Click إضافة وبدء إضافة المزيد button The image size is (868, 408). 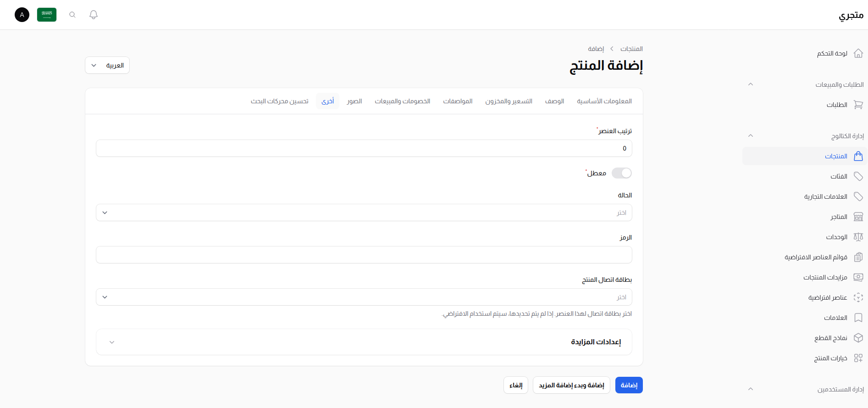click(x=571, y=385)
